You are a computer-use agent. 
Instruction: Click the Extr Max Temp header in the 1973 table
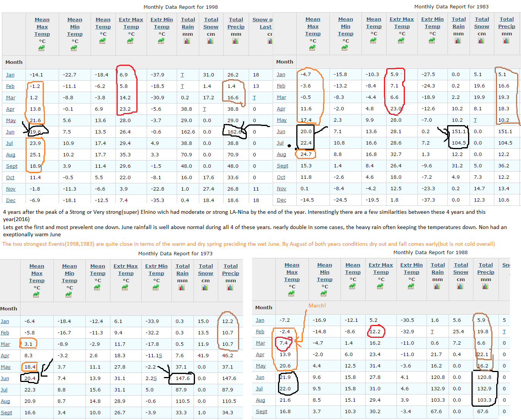(126, 270)
